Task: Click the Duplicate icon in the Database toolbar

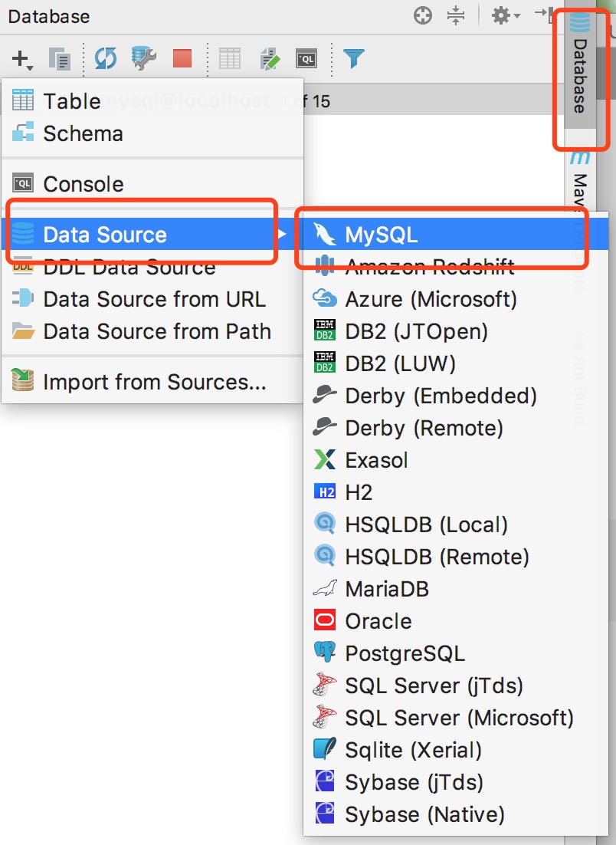Action: 59,59
